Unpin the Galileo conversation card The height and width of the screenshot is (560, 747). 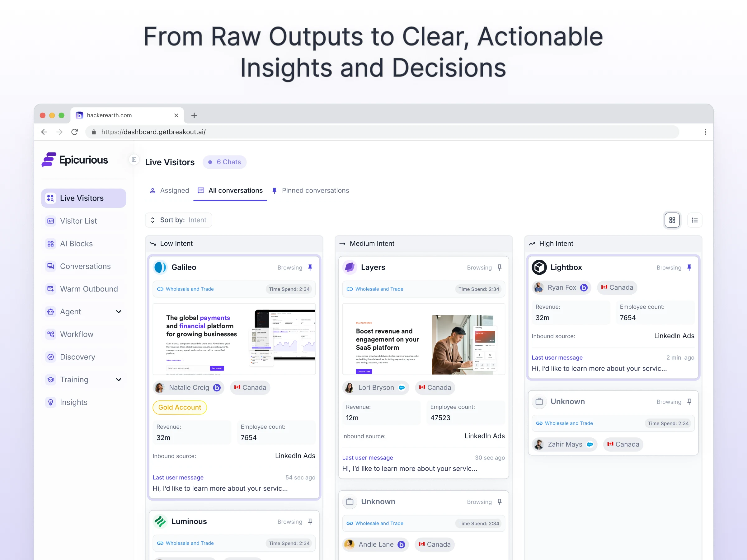[310, 267]
